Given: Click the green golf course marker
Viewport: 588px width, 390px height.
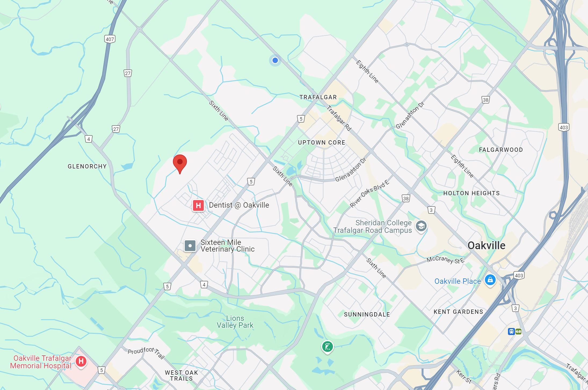Looking at the screenshot, I should (328, 347).
